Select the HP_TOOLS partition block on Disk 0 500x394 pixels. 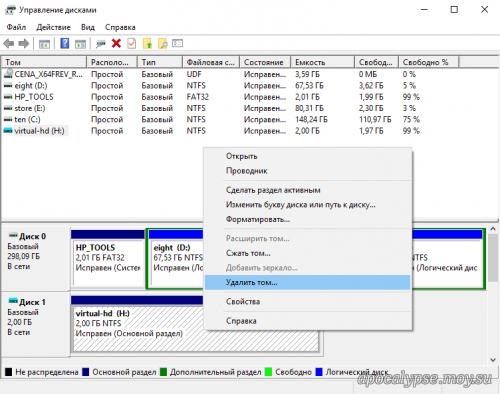[108, 258]
